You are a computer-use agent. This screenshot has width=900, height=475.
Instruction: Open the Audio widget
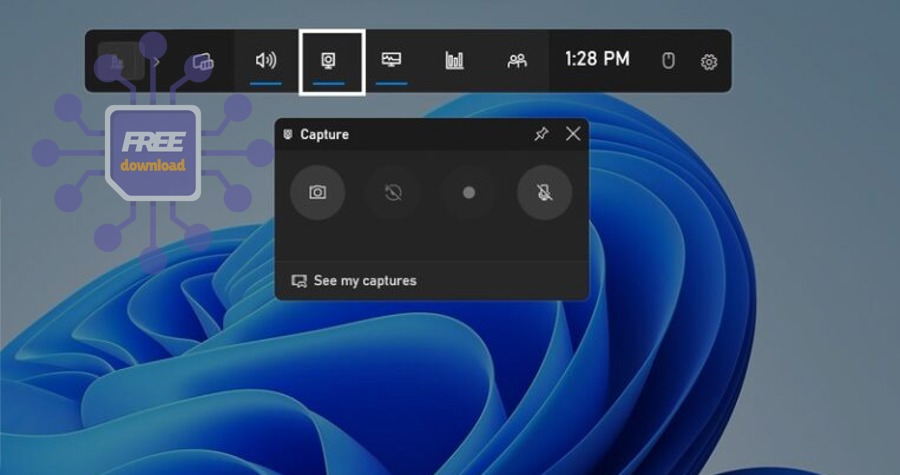click(x=266, y=61)
